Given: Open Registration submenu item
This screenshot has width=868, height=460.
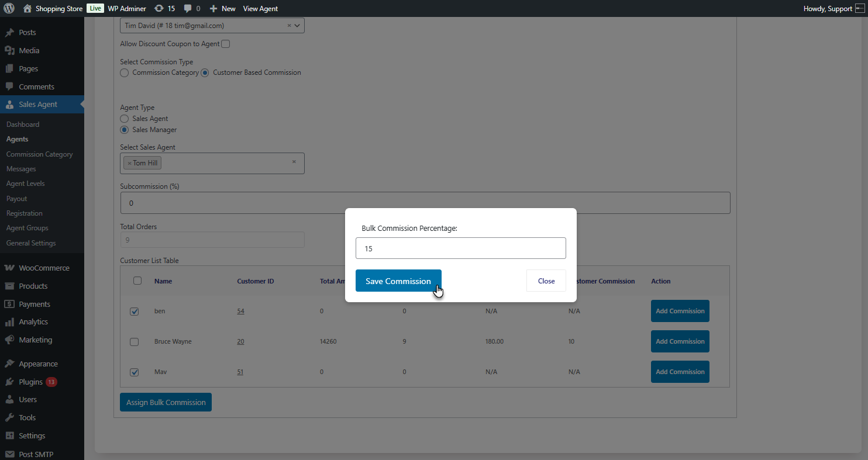Looking at the screenshot, I should (x=25, y=213).
